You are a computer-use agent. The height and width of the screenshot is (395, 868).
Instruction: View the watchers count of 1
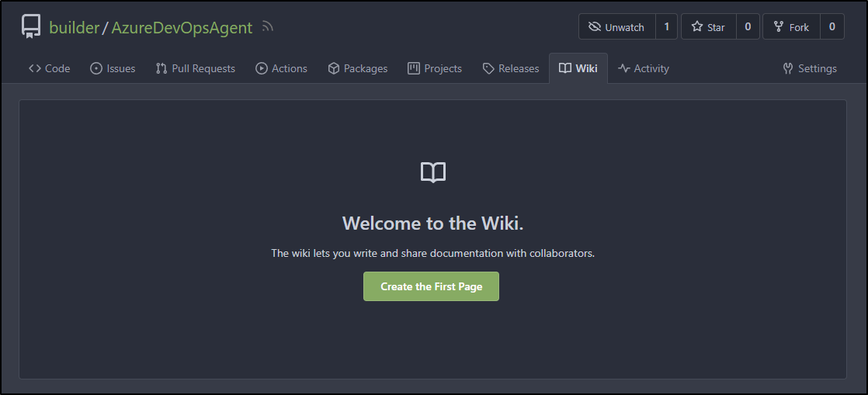666,26
